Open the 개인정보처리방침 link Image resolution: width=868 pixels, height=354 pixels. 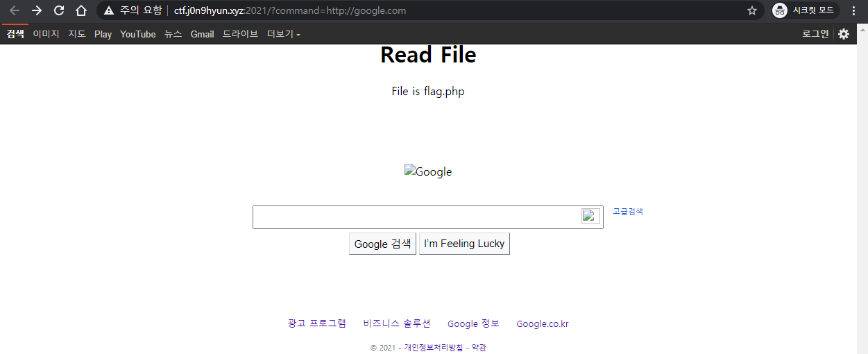pyautogui.click(x=434, y=348)
